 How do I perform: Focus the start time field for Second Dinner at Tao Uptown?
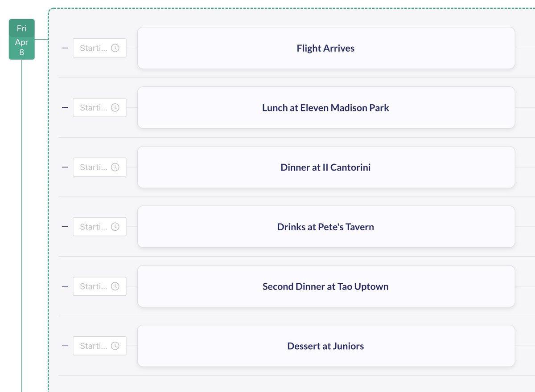coord(99,286)
